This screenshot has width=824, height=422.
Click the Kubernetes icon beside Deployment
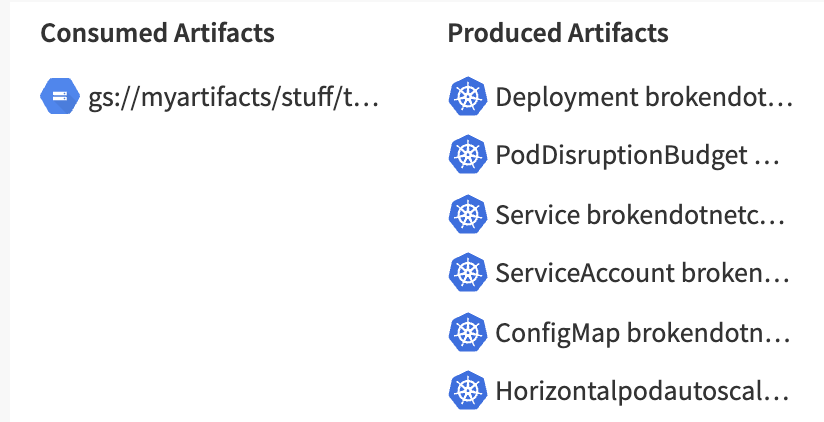468,96
